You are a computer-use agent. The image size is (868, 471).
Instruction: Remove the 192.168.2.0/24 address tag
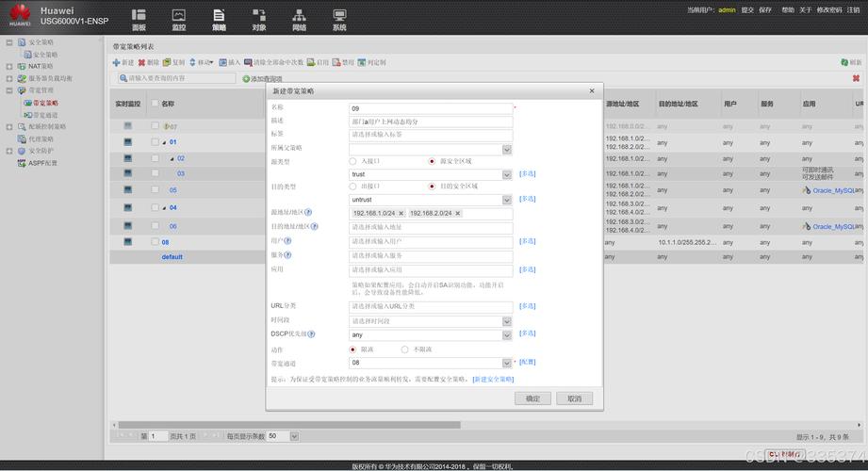click(x=458, y=213)
